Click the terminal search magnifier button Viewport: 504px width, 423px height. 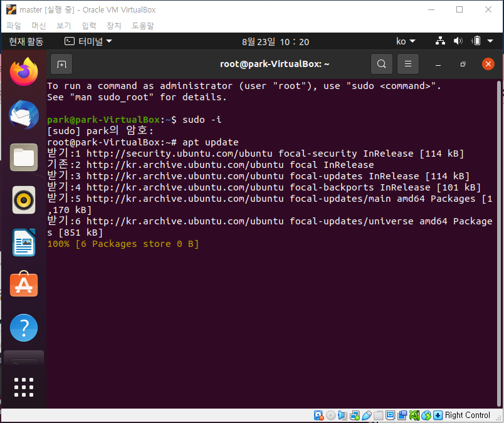pyautogui.click(x=382, y=64)
